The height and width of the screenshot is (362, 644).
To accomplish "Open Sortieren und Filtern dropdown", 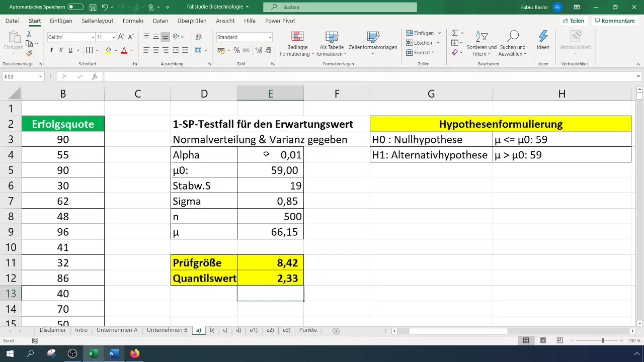I will point(481,44).
